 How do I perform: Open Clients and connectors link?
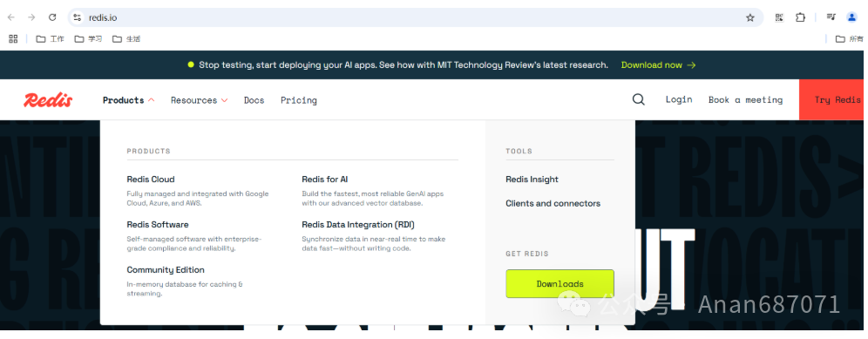pos(553,203)
